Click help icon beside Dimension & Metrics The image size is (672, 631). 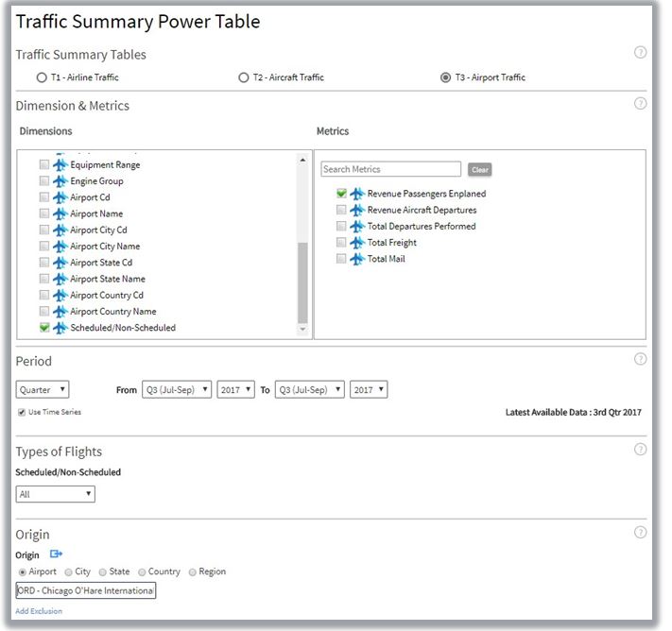pos(640,104)
